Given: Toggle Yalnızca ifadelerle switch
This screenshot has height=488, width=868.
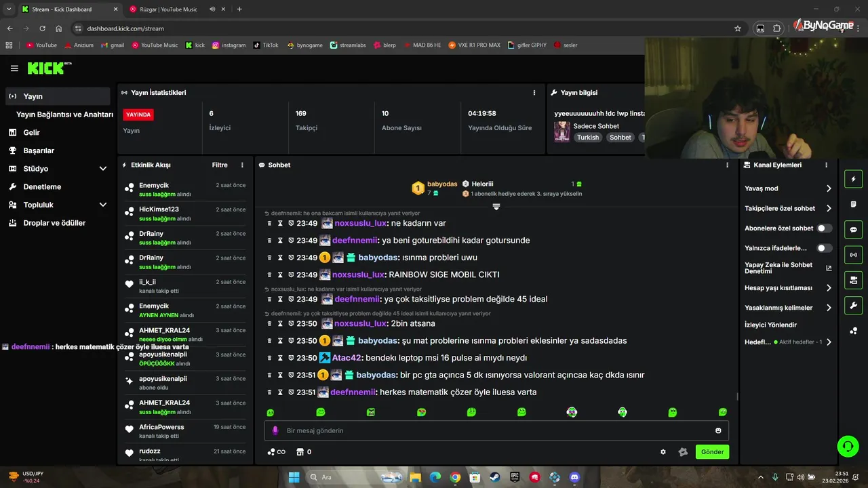Looking at the screenshot, I should tap(824, 248).
